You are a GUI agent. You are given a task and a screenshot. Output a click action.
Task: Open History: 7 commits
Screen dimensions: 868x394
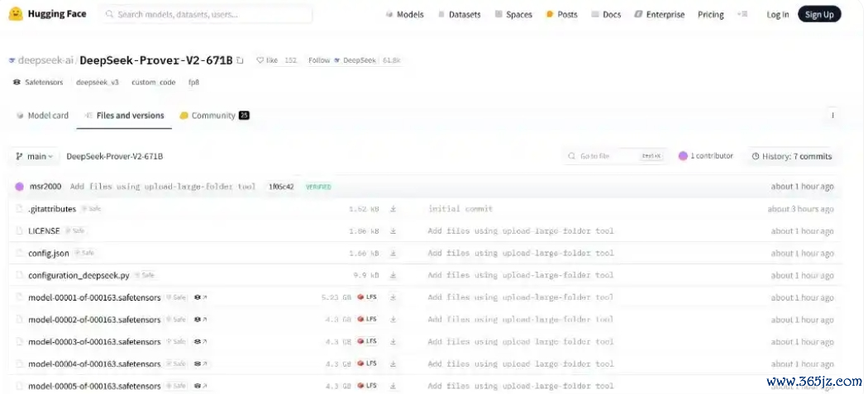(x=792, y=157)
